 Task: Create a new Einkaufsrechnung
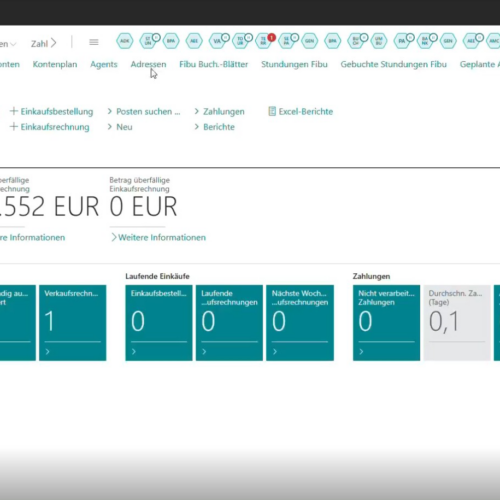50,127
